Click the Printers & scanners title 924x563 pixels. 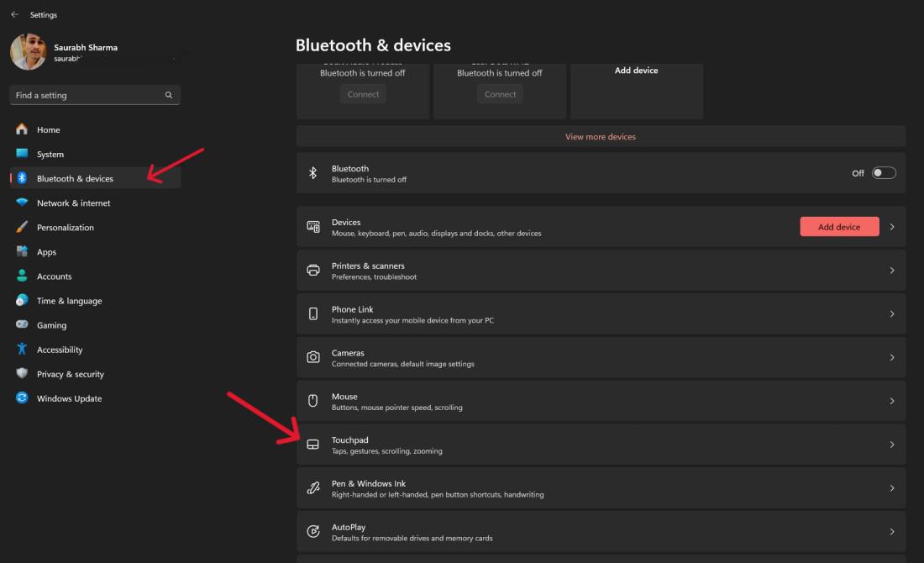pos(368,266)
